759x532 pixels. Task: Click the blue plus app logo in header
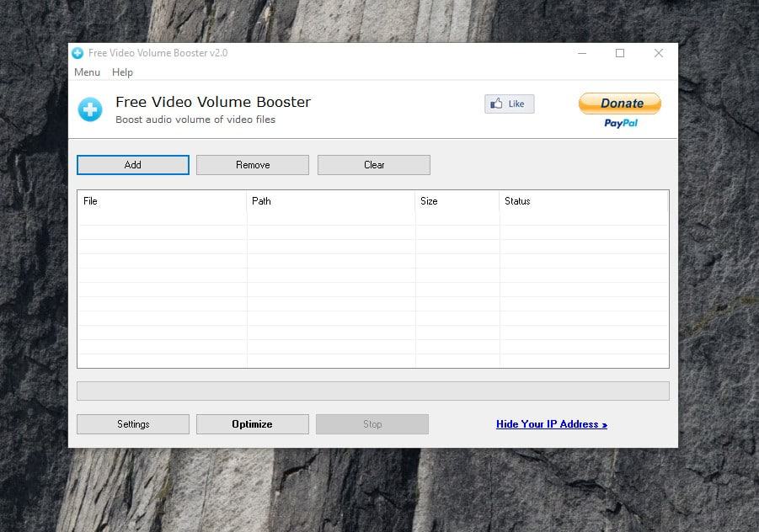pos(90,109)
